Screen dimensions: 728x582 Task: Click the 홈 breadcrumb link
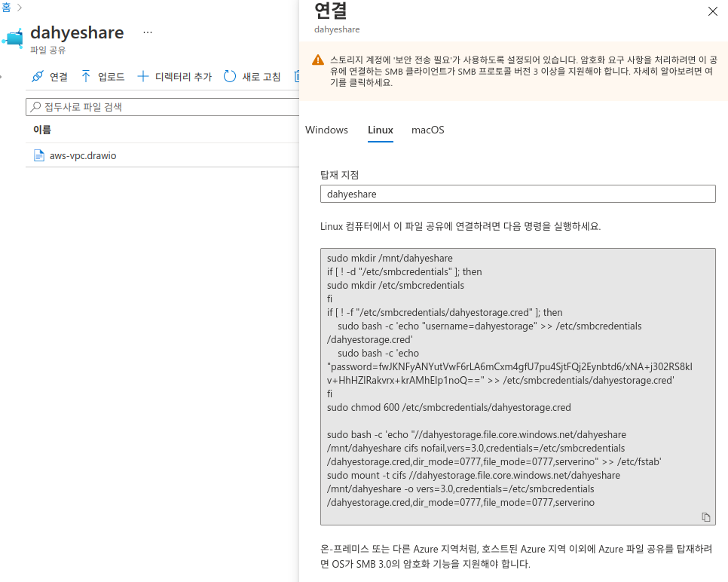point(6,8)
